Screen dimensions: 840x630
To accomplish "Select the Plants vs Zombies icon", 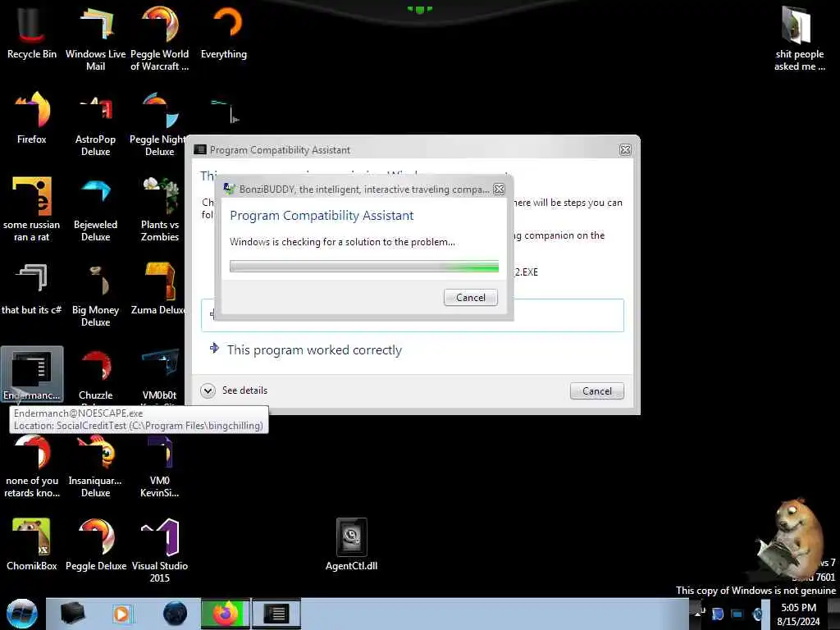I will tap(160, 209).
